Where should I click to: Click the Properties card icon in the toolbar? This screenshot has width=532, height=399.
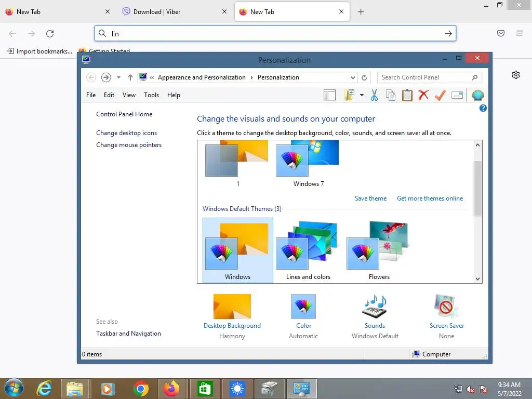(457, 96)
